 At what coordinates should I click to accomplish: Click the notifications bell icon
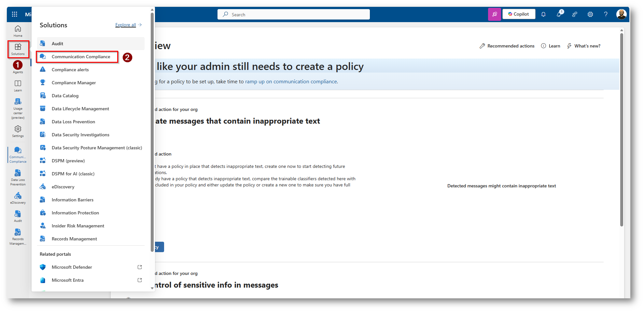click(x=543, y=14)
